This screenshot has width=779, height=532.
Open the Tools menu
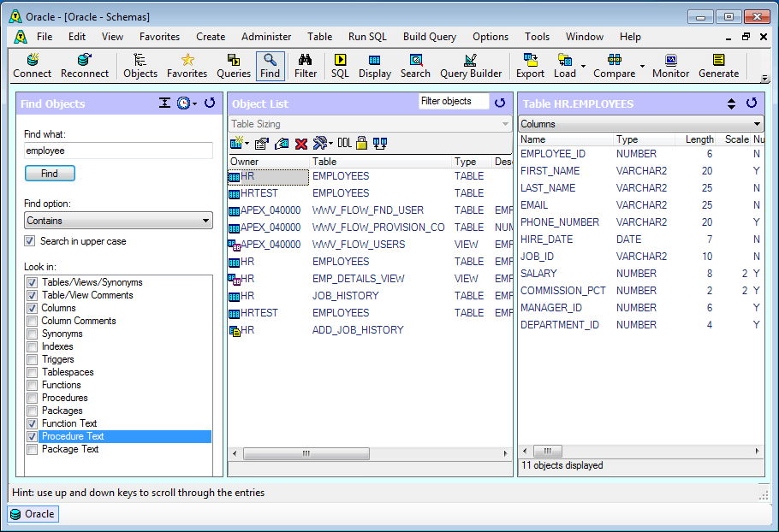[x=537, y=37]
